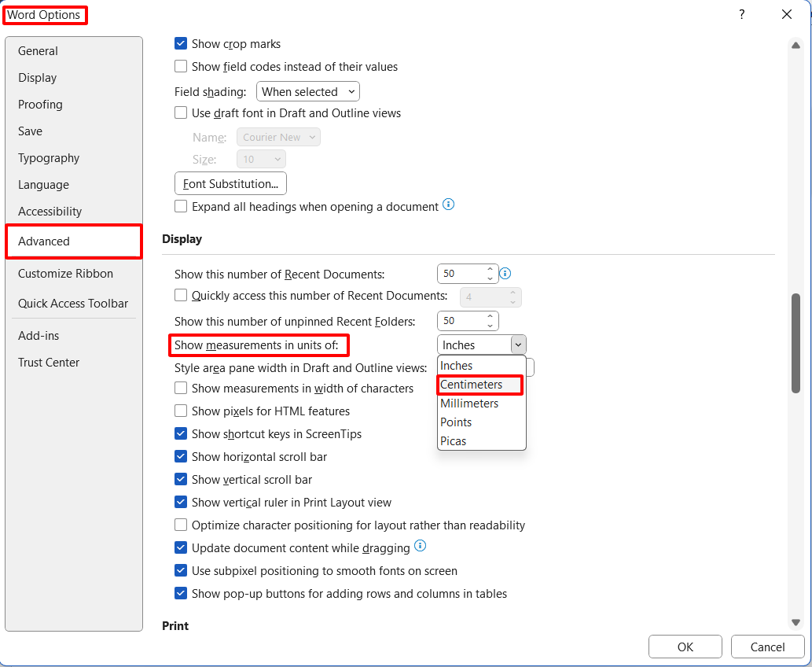Uncheck Show pop-up buttons for adding rows and columns
This screenshot has height=667, width=812.
(181, 593)
